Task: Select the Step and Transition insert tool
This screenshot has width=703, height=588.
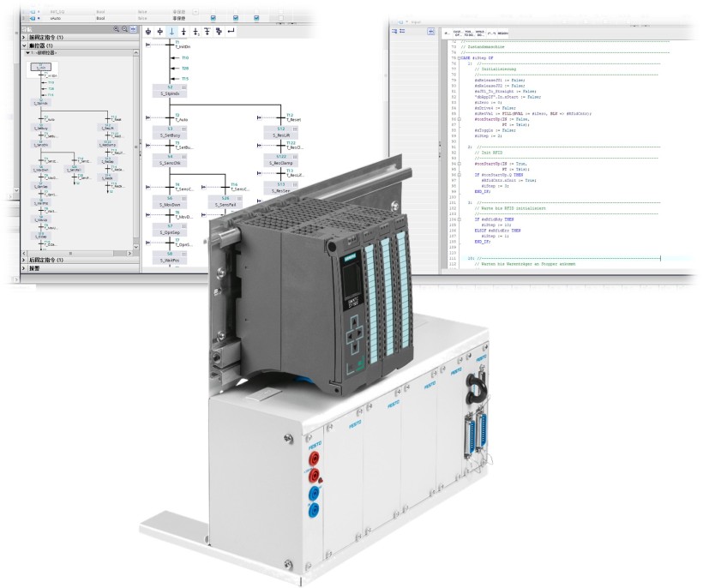Action: tap(147, 31)
